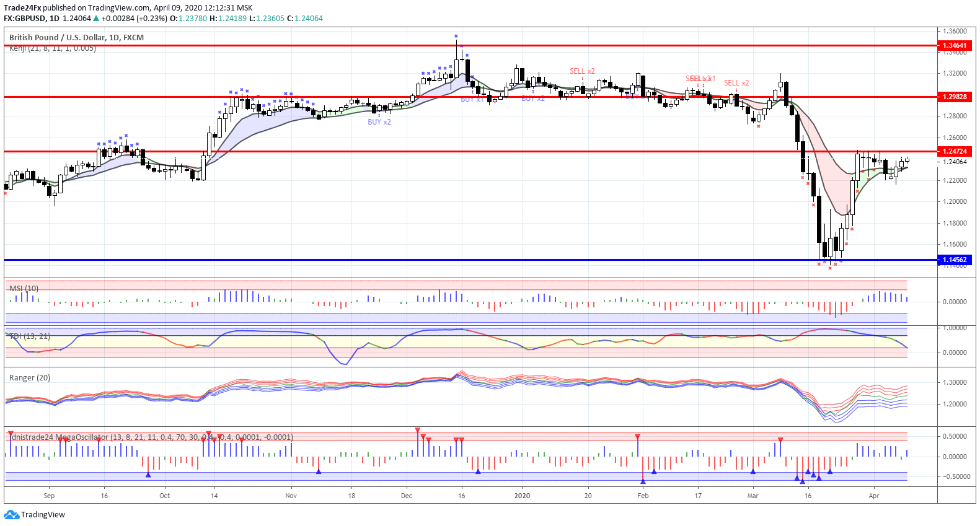The width and height of the screenshot is (980, 526).
Task: Click the SELL x2 signal near March
Action: [x=736, y=83]
